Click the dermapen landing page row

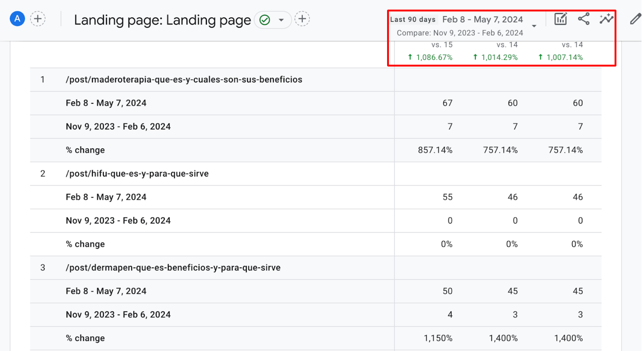pos(173,267)
